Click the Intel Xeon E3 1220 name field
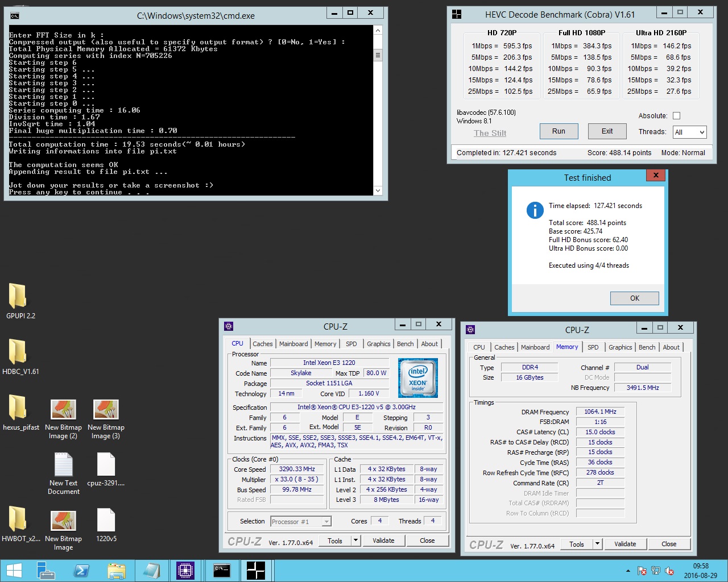Viewport: 728px width, 582px height. coord(329,363)
